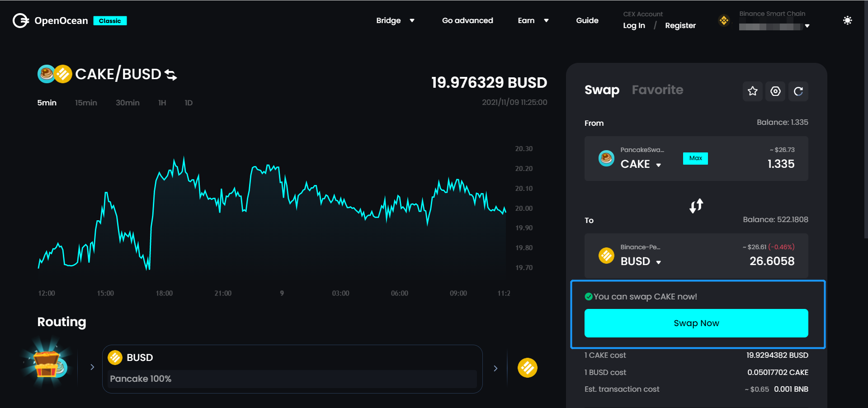Click the OpenOcean logo icon
868x408 pixels.
click(20, 20)
